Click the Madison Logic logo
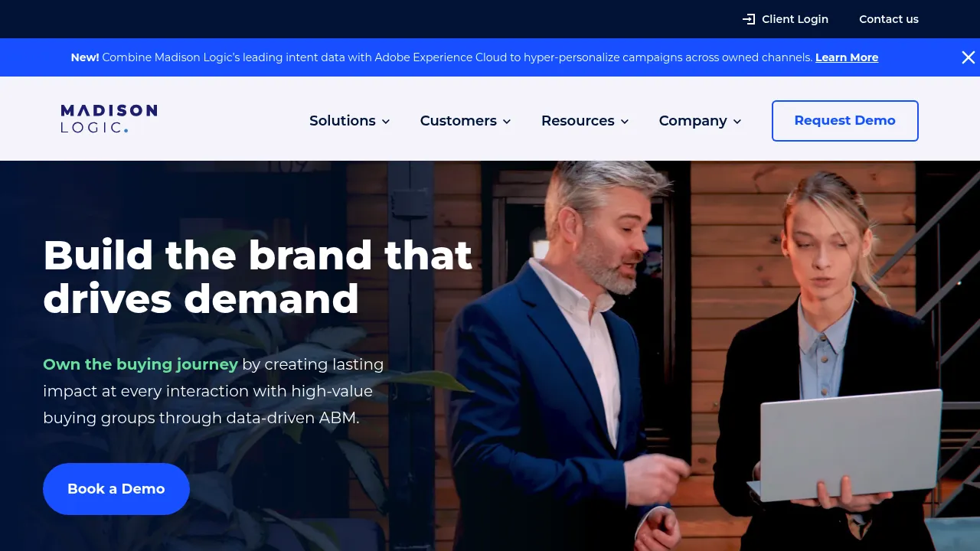 (109, 119)
